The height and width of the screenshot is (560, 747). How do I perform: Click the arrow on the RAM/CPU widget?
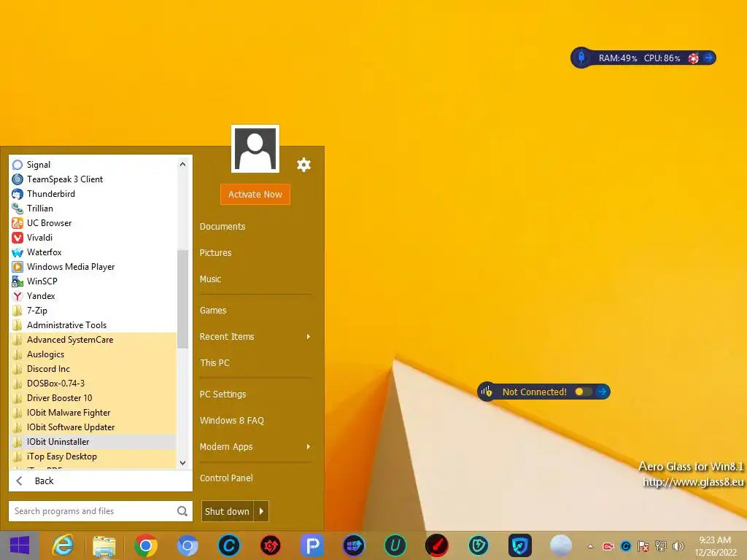point(708,58)
